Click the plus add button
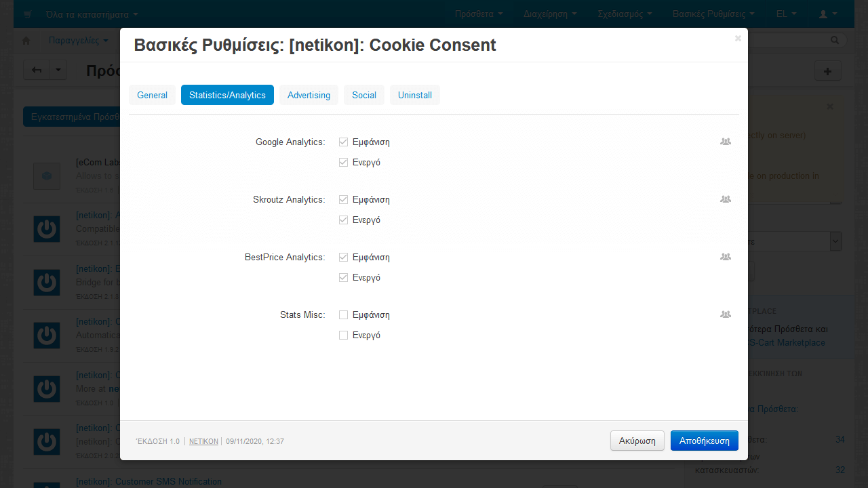Screen dimensions: 868x488 click(828, 70)
